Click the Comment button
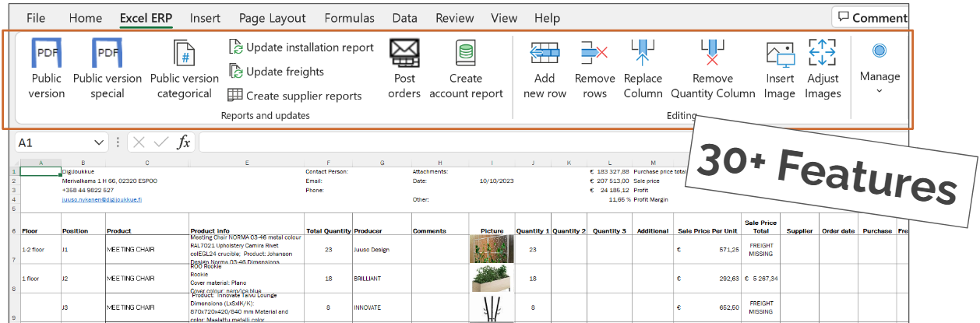This screenshot has width=980, height=323. click(x=870, y=17)
